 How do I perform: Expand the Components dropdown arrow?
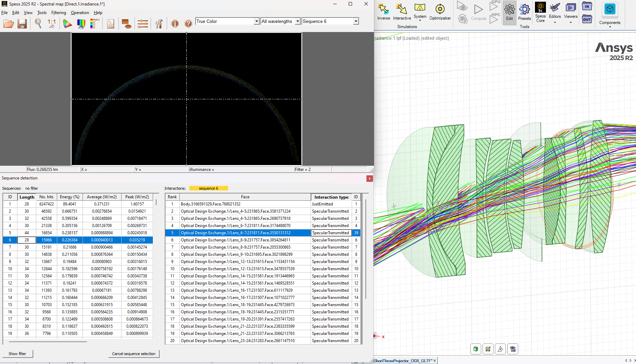(610, 27)
